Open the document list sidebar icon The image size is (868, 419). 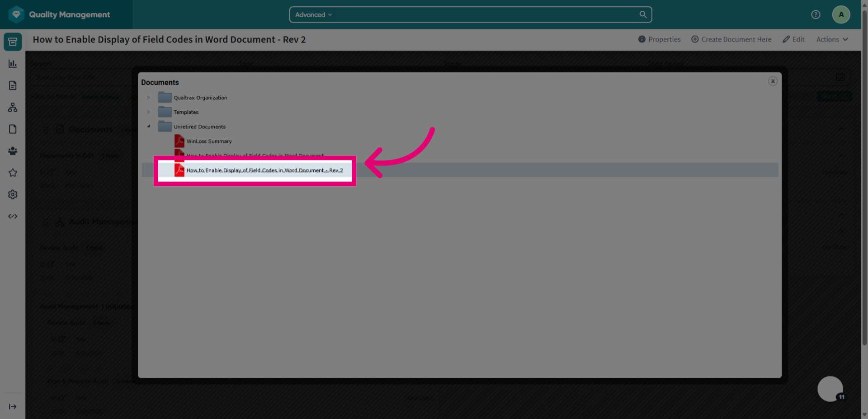click(x=13, y=85)
